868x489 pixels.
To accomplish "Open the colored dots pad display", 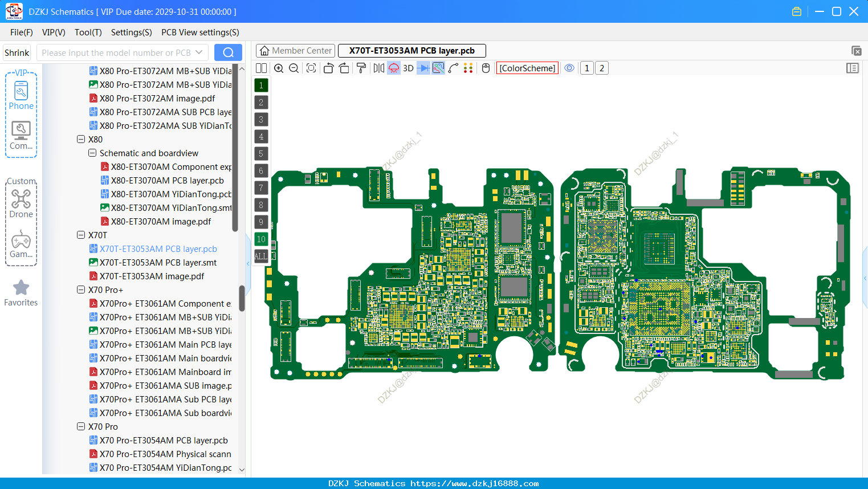I will click(468, 68).
